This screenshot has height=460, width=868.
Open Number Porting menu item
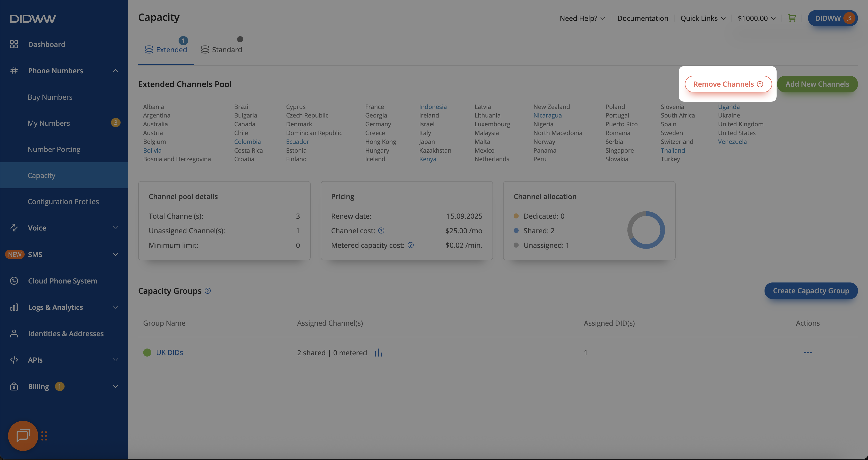click(x=54, y=149)
